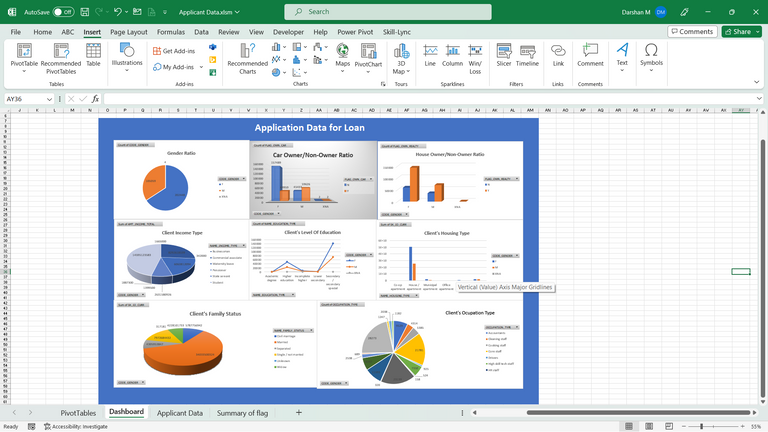The image size is (768, 432).
Task: Add a new sheet with plus button
Action: click(x=299, y=412)
